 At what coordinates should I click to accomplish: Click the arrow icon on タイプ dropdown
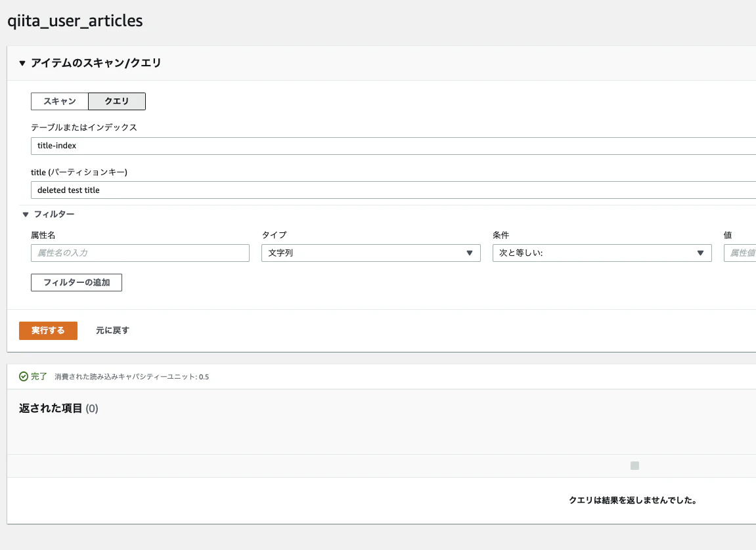[469, 253]
